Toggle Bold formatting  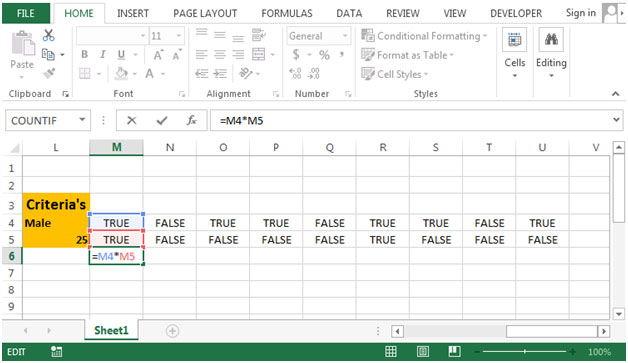coord(85,54)
